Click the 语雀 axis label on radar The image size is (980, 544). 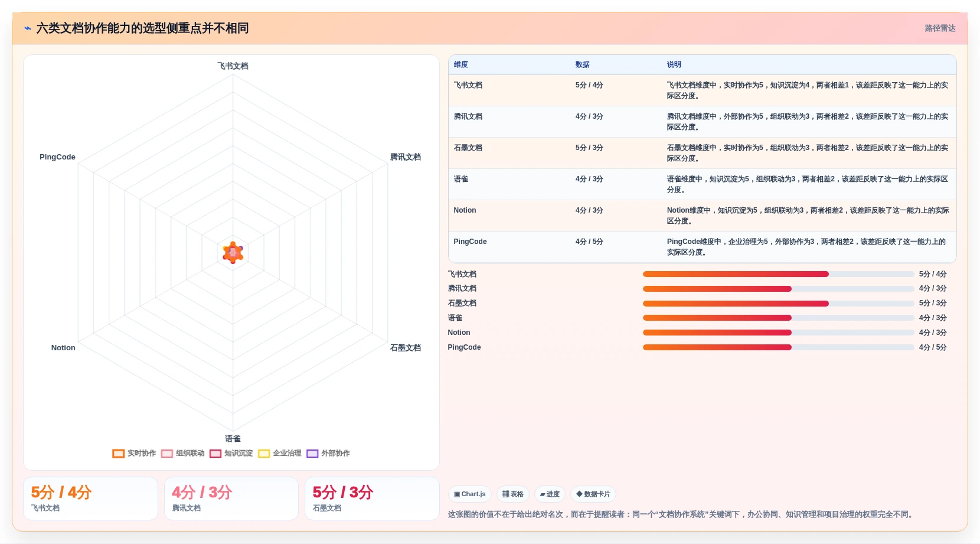click(x=233, y=439)
